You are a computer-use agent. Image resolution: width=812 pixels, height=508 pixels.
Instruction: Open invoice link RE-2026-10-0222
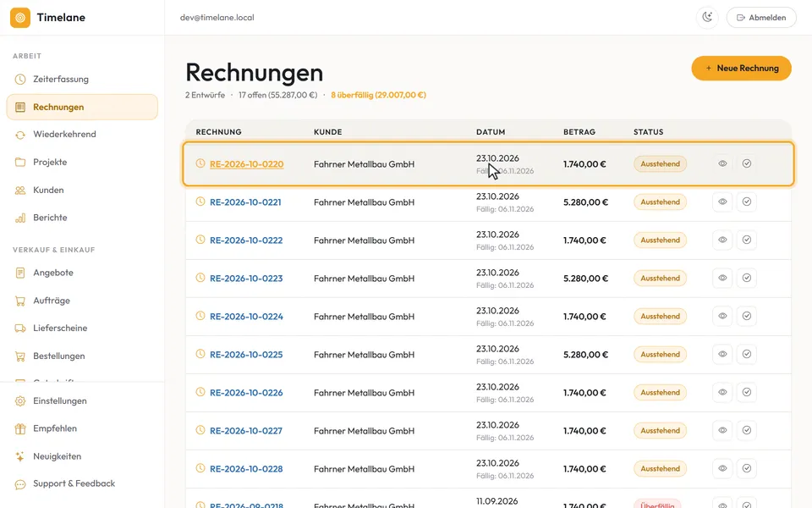point(246,240)
